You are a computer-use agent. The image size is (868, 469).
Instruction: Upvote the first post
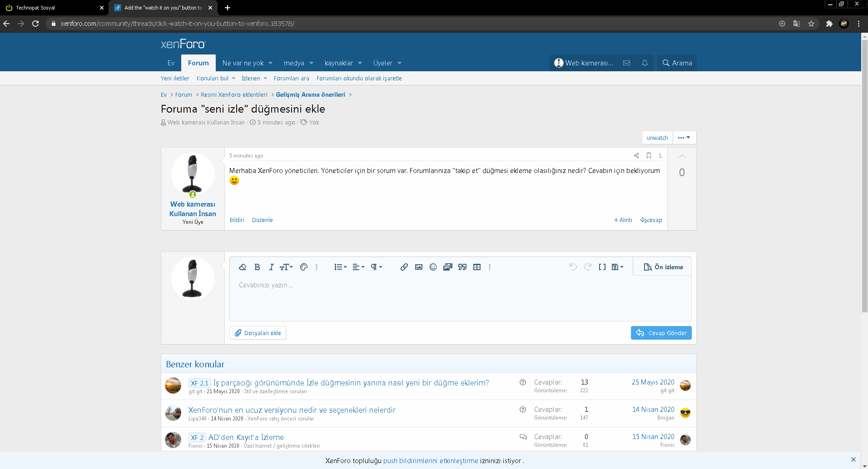(682, 157)
